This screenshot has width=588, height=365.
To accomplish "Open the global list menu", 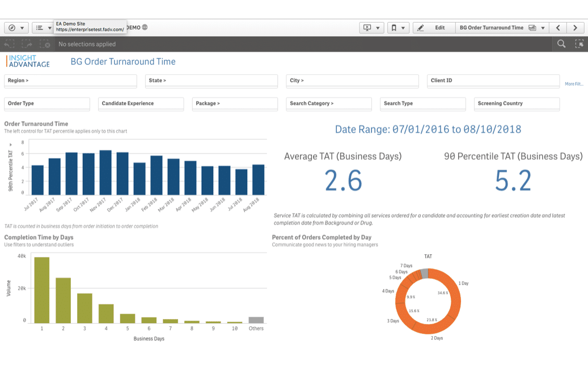I will click(x=43, y=28).
